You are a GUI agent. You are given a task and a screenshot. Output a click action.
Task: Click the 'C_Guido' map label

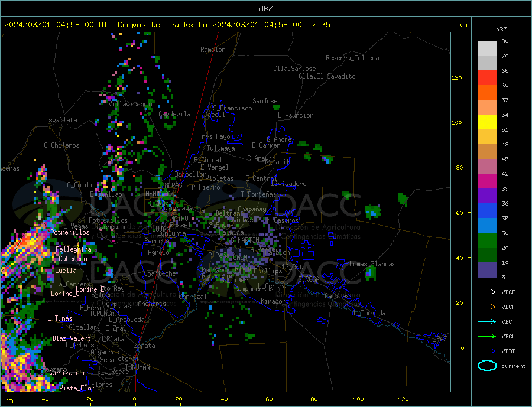click(x=79, y=185)
